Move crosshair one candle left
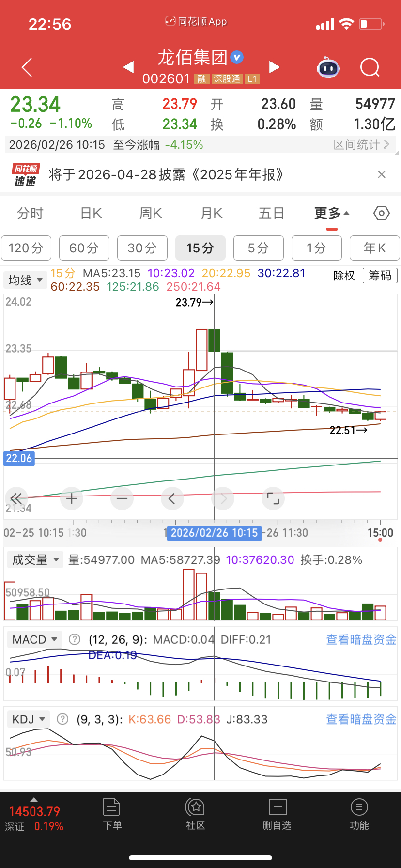This screenshot has width=401, height=868. click(x=172, y=498)
